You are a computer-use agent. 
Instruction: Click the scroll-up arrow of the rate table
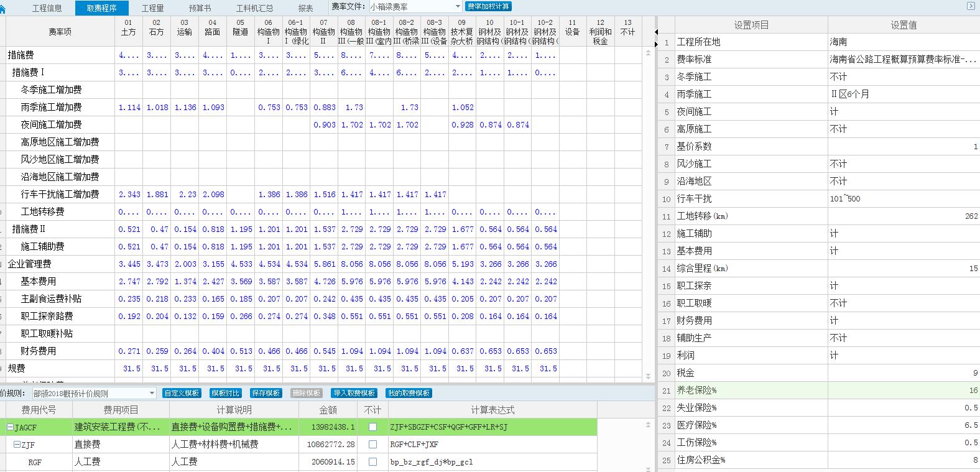[x=648, y=53]
